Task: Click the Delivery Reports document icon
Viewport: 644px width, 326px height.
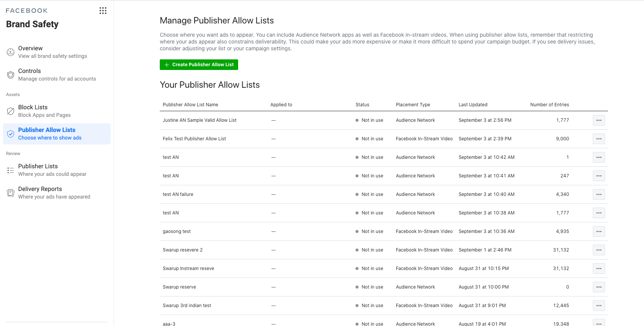Action: coord(11,193)
